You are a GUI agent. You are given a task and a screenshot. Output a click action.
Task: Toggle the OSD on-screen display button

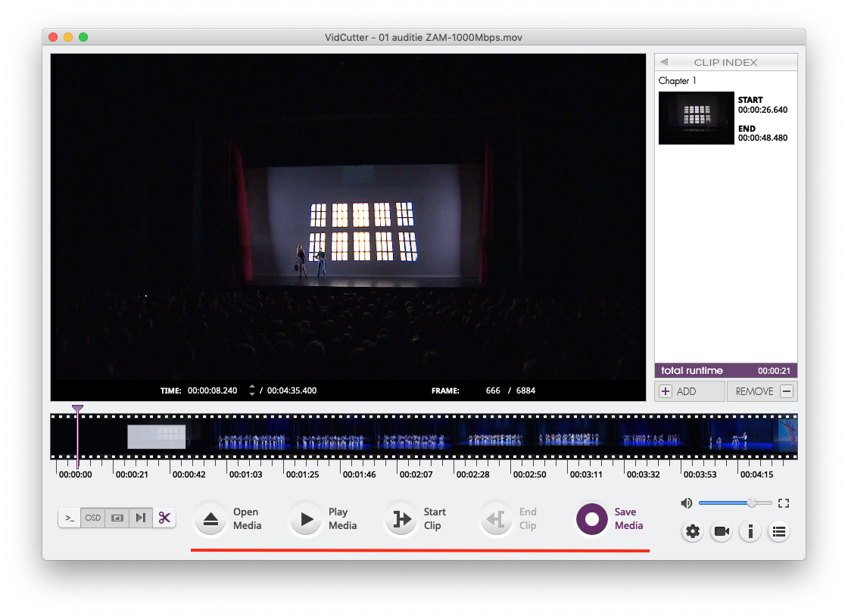93,518
